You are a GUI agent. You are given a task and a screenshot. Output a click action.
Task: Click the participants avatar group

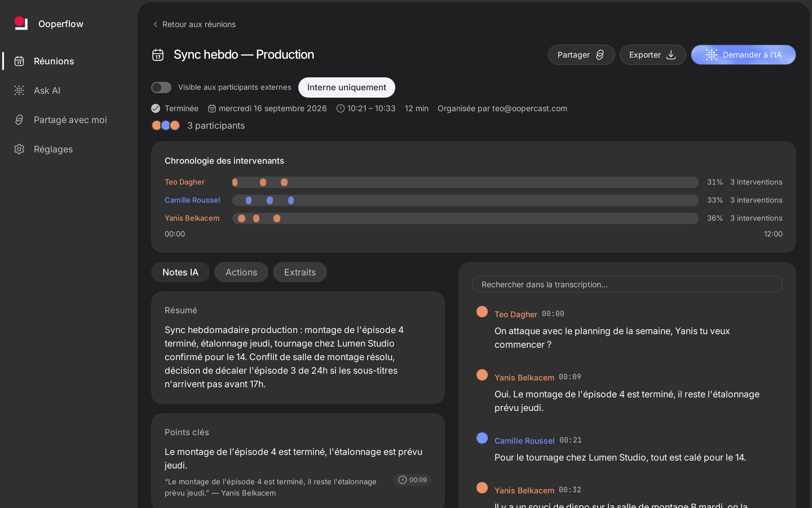click(x=166, y=125)
